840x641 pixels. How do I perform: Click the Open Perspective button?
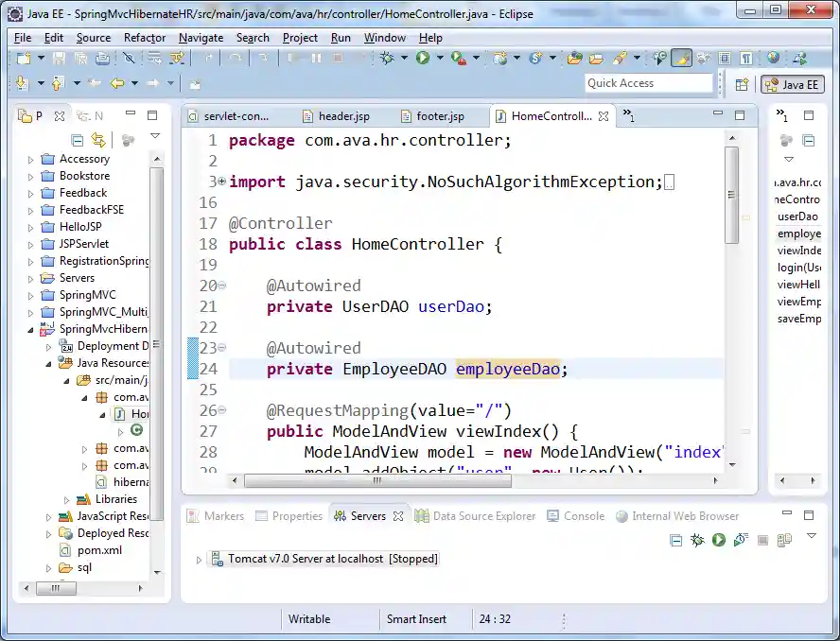pyautogui.click(x=744, y=84)
